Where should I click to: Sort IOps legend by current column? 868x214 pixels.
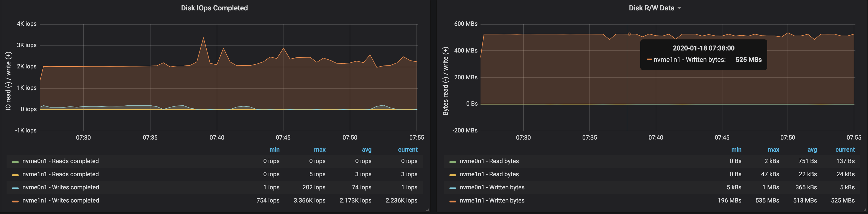pos(408,150)
